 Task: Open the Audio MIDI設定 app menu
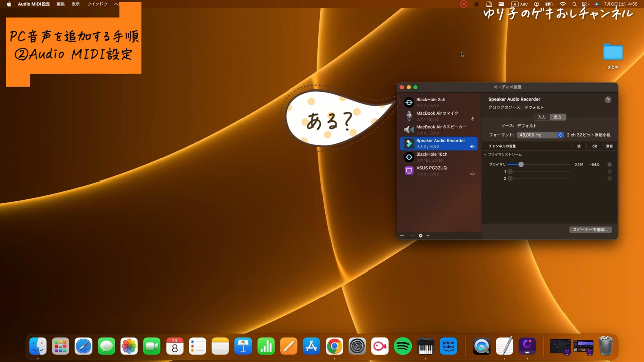(34, 4)
